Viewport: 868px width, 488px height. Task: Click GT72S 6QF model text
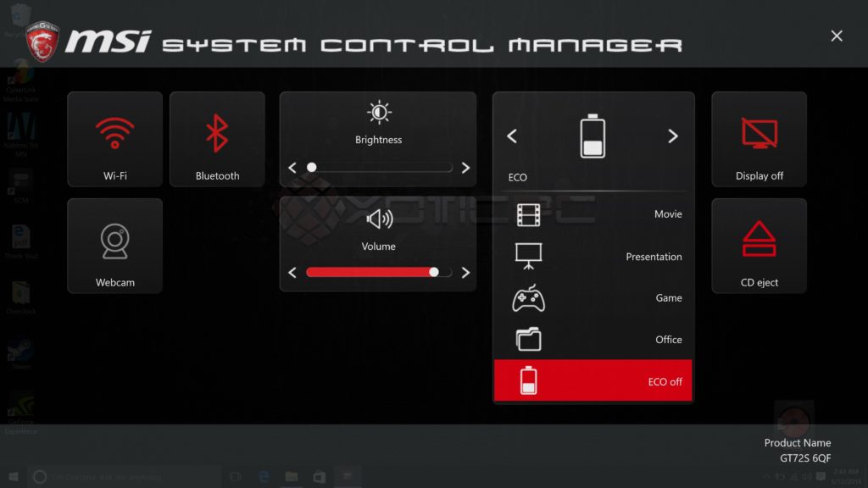click(805, 458)
